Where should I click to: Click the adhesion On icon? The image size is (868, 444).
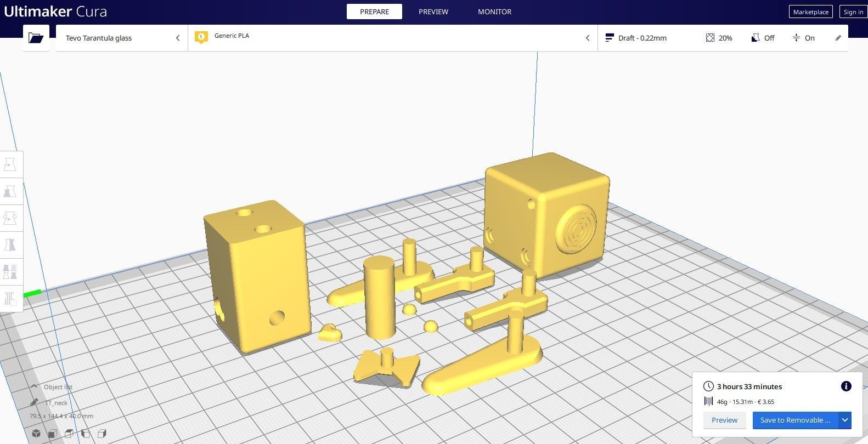point(796,38)
